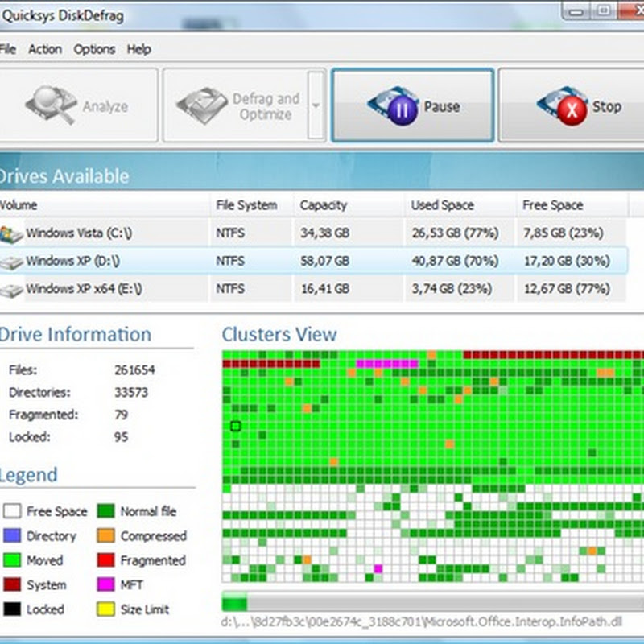Click the 40,87 GB (70%) used space cell
644x644 pixels.
pos(455,261)
